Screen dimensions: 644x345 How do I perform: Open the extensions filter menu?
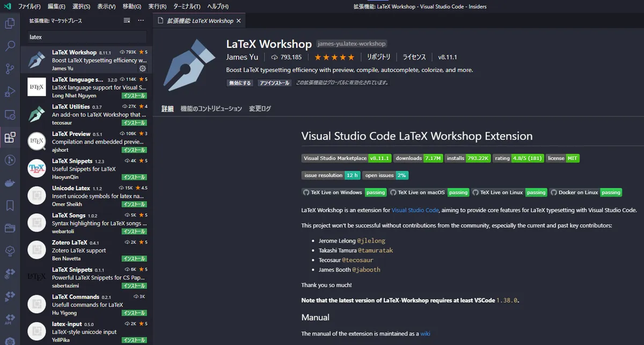(127, 20)
